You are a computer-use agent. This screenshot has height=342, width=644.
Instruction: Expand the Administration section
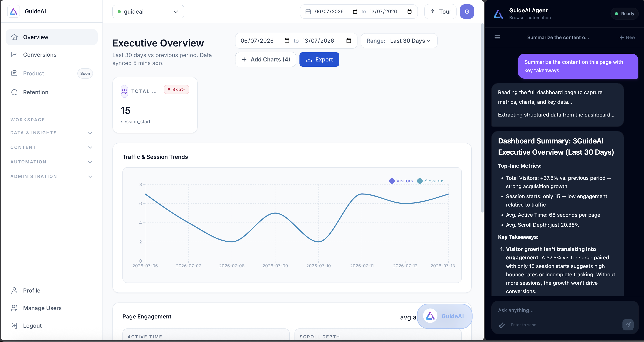(x=51, y=176)
